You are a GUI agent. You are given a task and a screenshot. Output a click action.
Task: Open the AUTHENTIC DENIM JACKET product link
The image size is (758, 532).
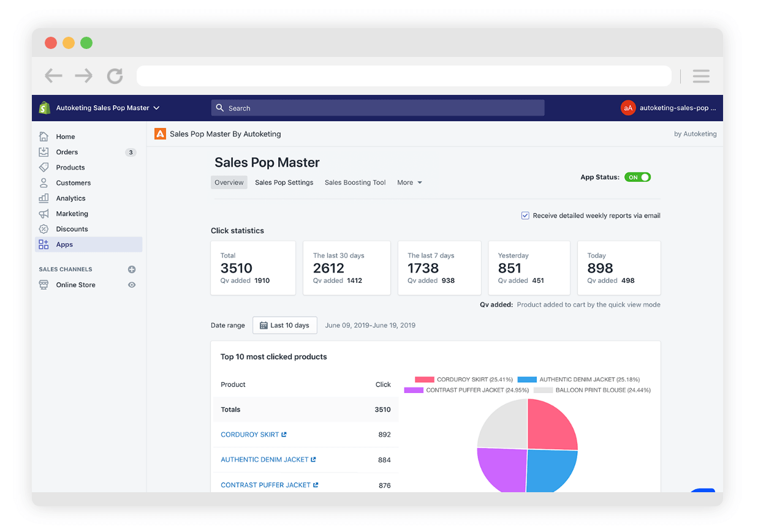265,460
